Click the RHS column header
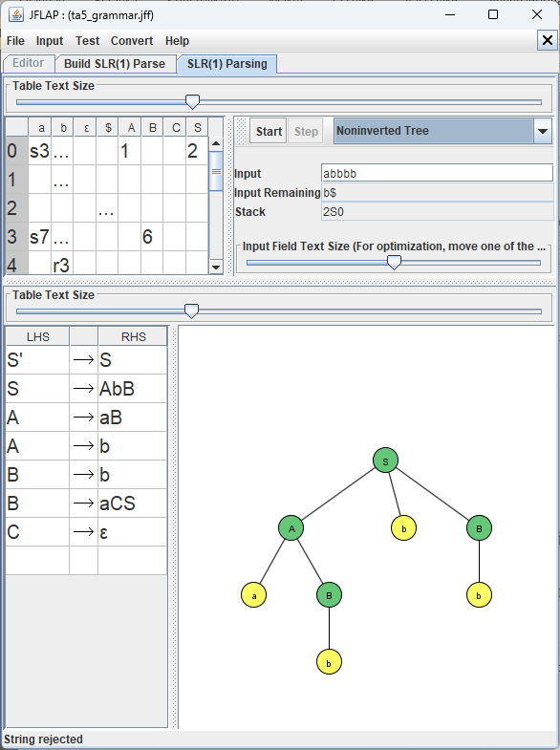Viewport: 560px width, 750px height. click(x=133, y=336)
